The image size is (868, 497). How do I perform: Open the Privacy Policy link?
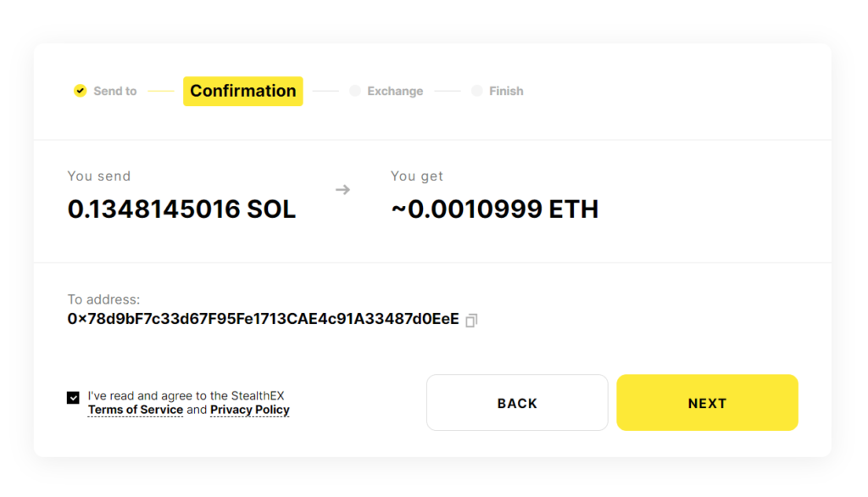(250, 410)
